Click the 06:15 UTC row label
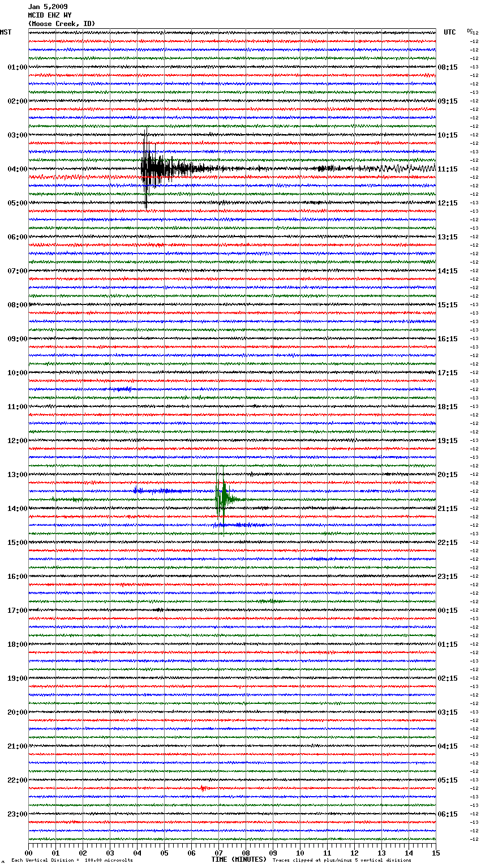481x868 pixels. [448, 814]
